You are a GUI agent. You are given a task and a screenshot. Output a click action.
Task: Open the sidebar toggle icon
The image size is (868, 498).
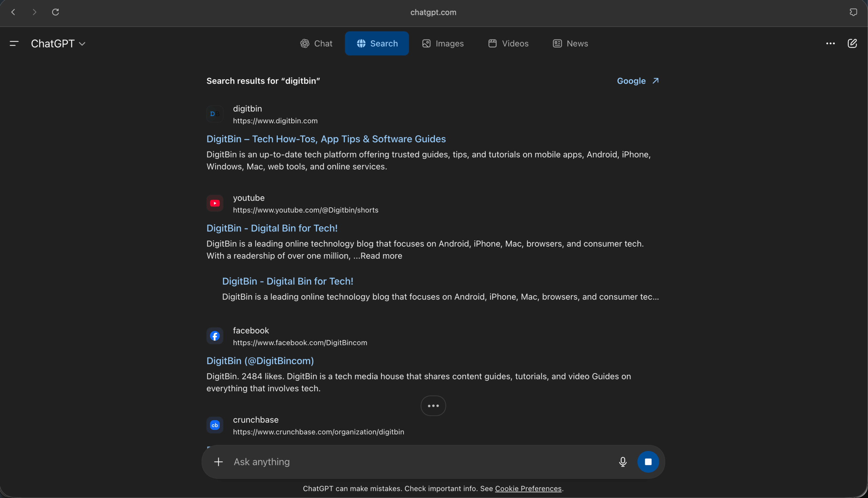point(14,43)
